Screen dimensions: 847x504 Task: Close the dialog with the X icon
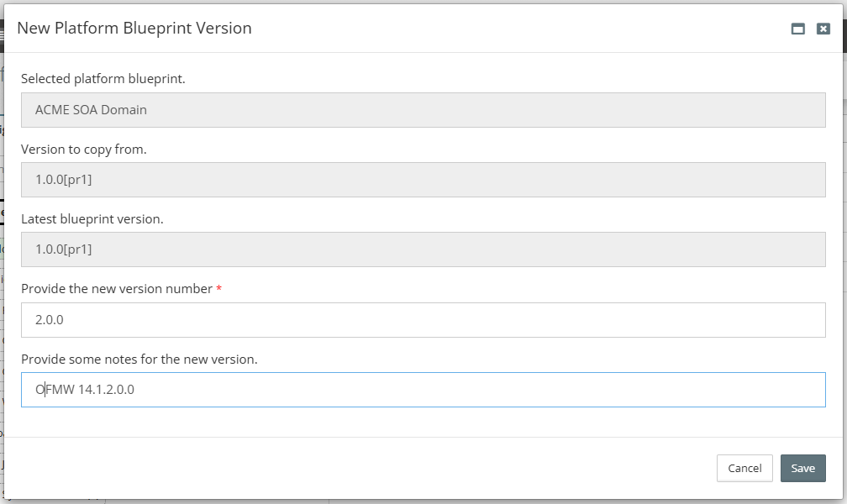point(823,29)
